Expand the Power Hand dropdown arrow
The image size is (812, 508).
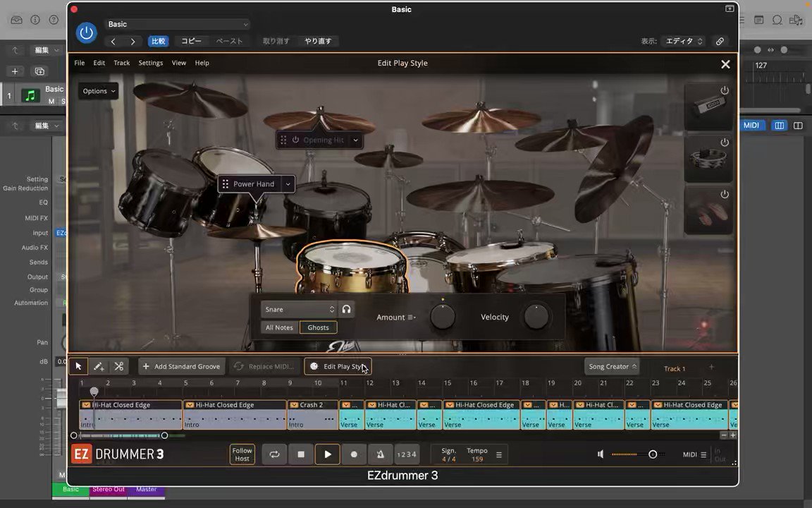288,184
